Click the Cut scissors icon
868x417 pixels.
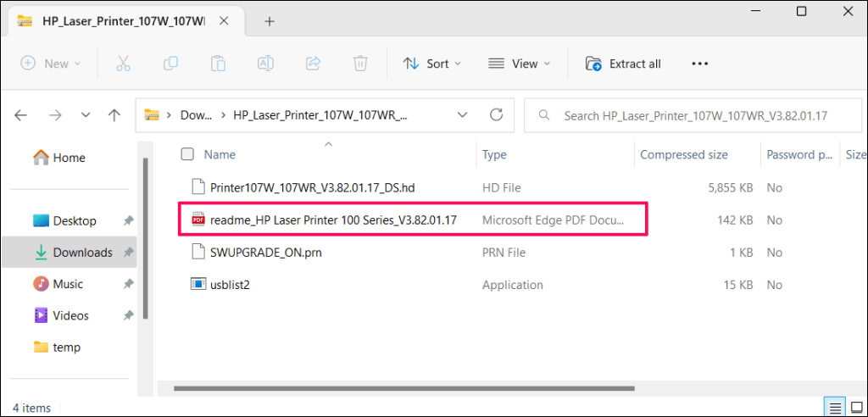click(x=123, y=64)
